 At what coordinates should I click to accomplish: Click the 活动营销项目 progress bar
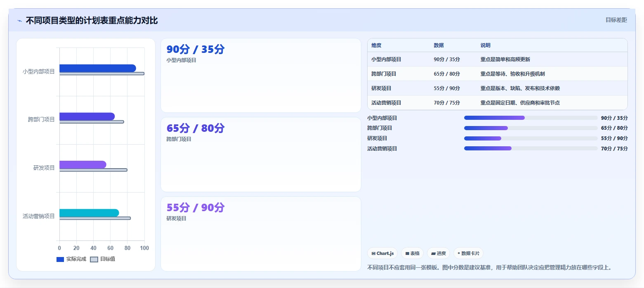[x=531, y=148]
